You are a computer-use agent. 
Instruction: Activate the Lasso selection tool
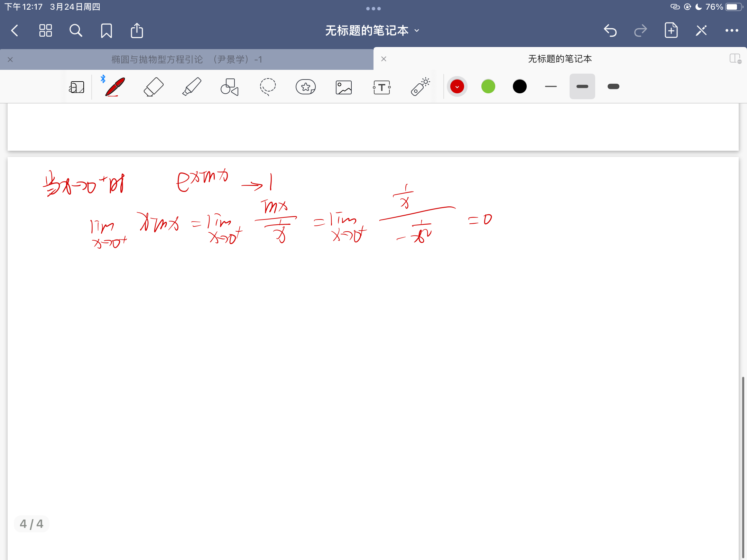pos(268,87)
